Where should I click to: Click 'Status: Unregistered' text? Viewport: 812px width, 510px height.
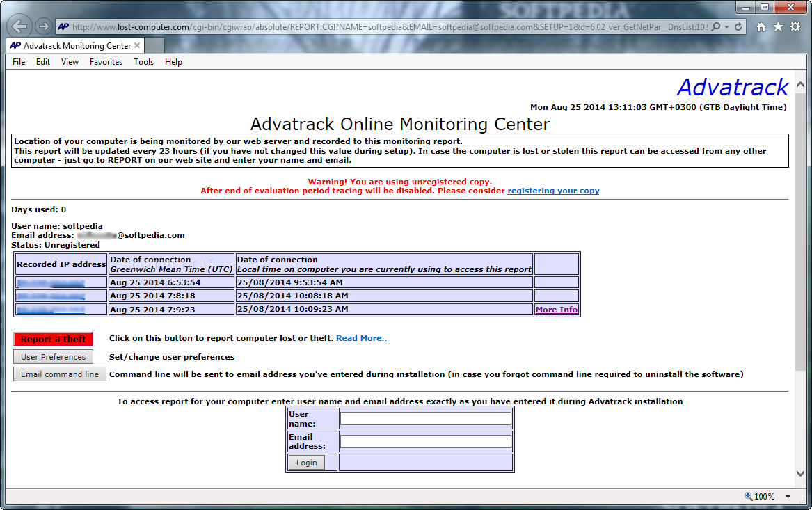(x=56, y=245)
